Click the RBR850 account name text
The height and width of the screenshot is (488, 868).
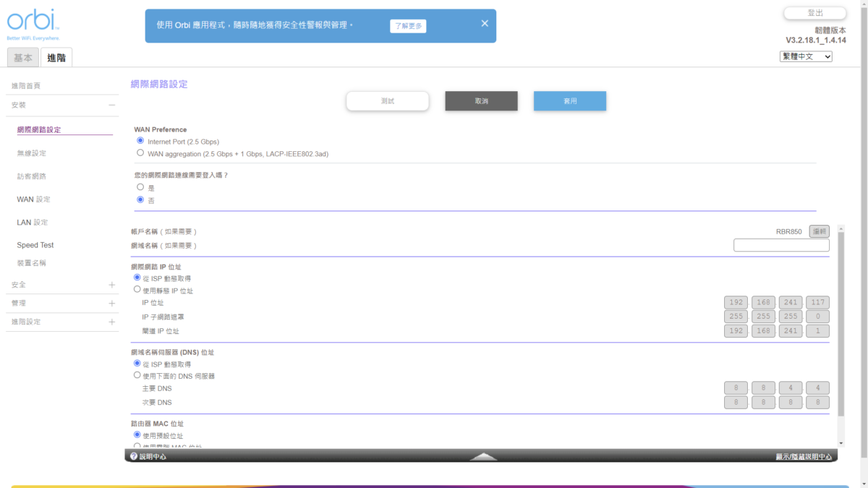click(x=788, y=231)
